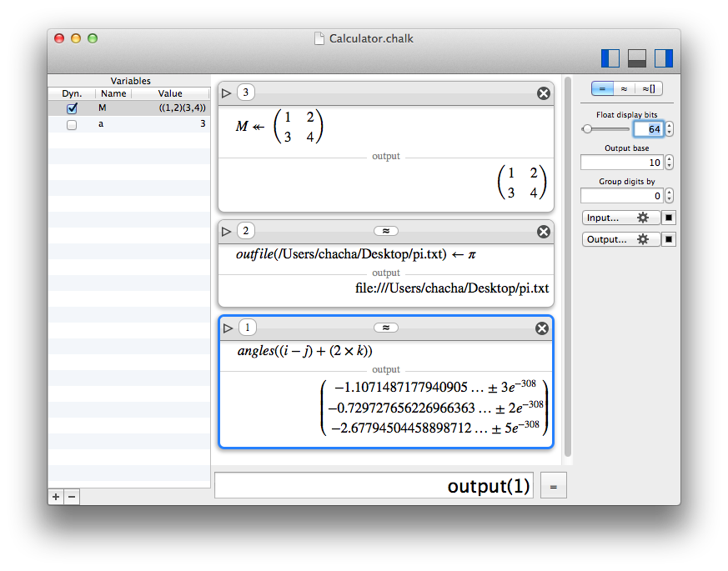Add a new variable with plus button
The height and width of the screenshot is (571, 728).
56,497
